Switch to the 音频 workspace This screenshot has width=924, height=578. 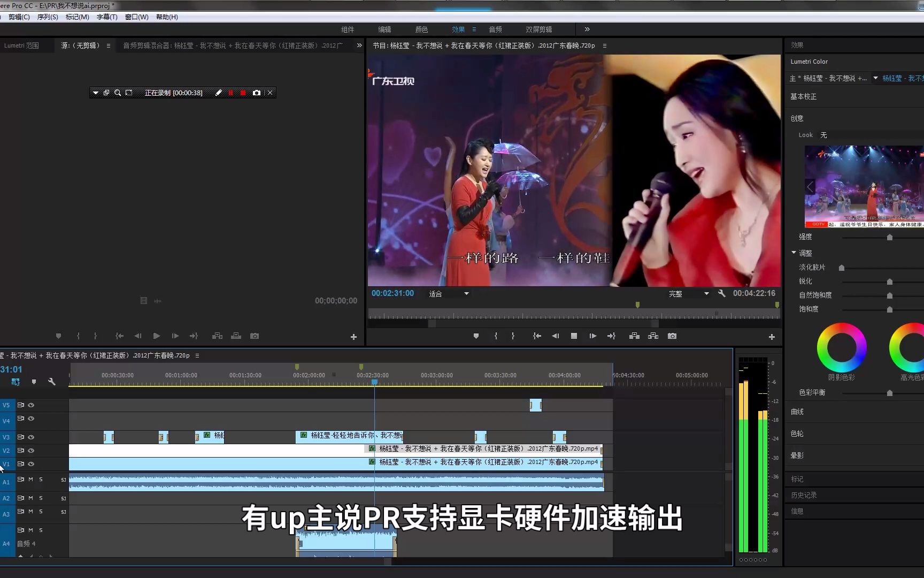click(495, 29)
